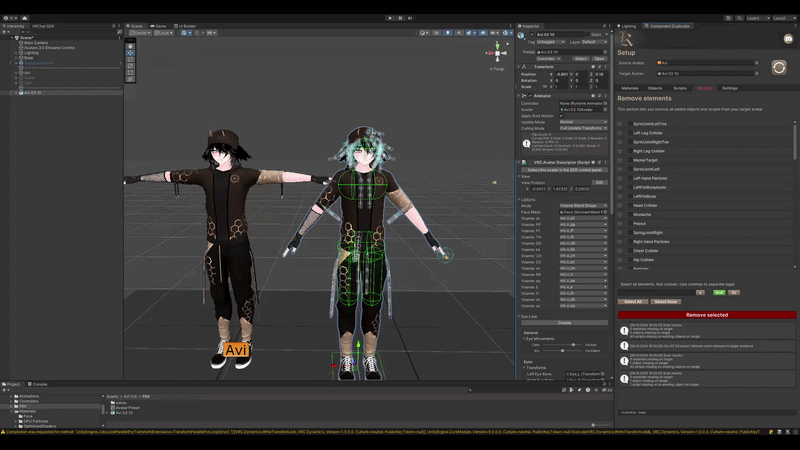Open the cloud services icon top-left
Image resolution: width=800 pixels, height=450 pixels.
[24, 18]
